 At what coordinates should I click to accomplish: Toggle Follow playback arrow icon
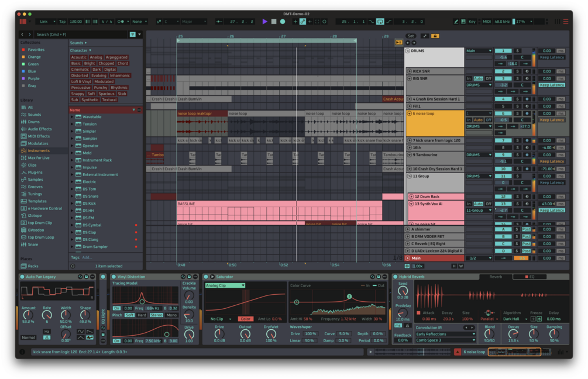(219, 22)
